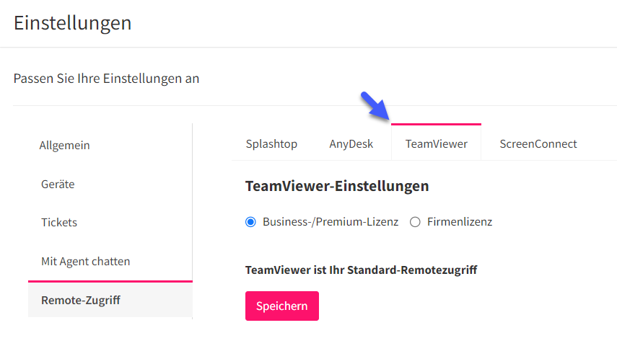Select the Business-/Premium-Lizenz radio circle
The image size is (617, 364).
point(250,222)
